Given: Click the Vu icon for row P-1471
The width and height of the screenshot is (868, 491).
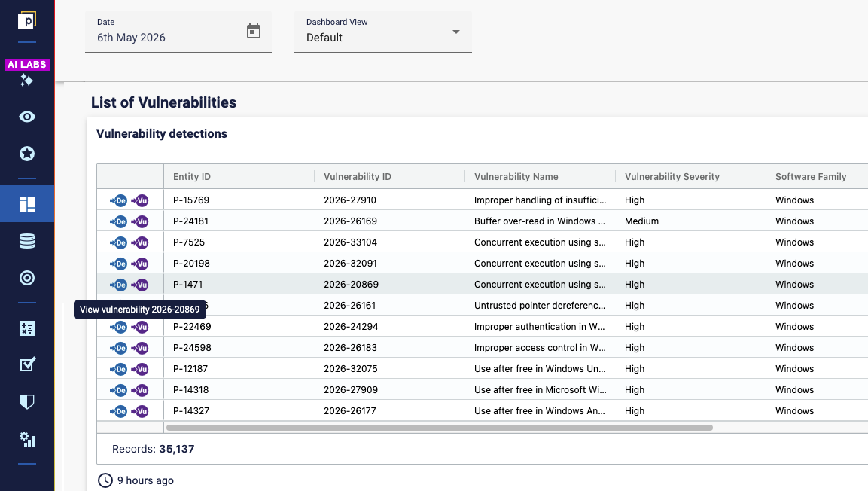Looking at the screenshot, I should 140,285.
